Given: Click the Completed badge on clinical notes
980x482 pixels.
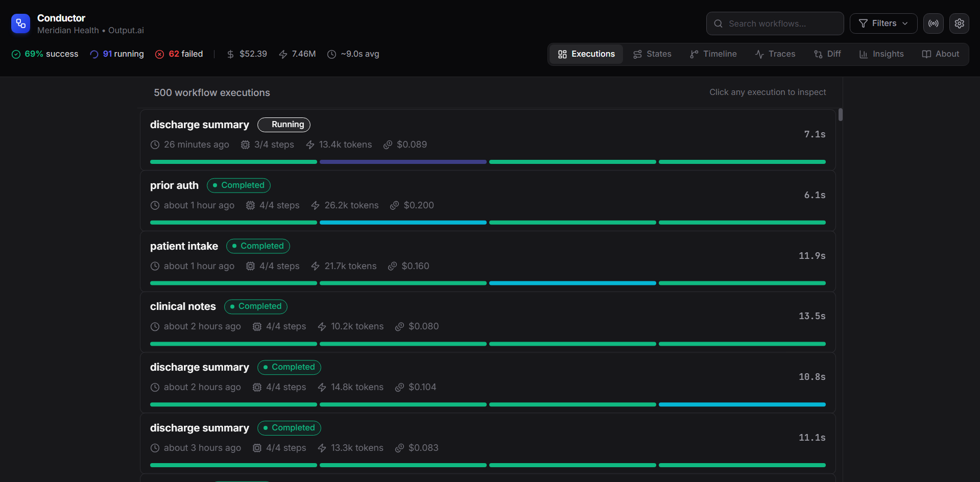Looking at the screenshot, I should [256, 306].
